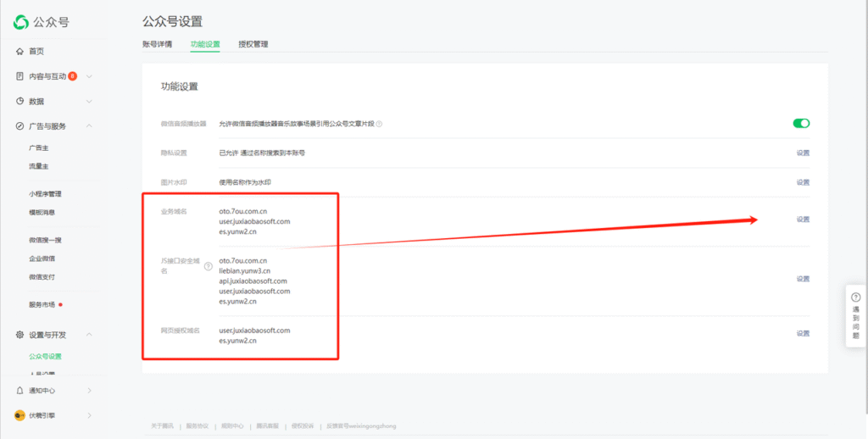The width and height of the screenshot is (868, 439).
Task: Switch to the 账号详情 tab
Action: click(x=158, y=44)
